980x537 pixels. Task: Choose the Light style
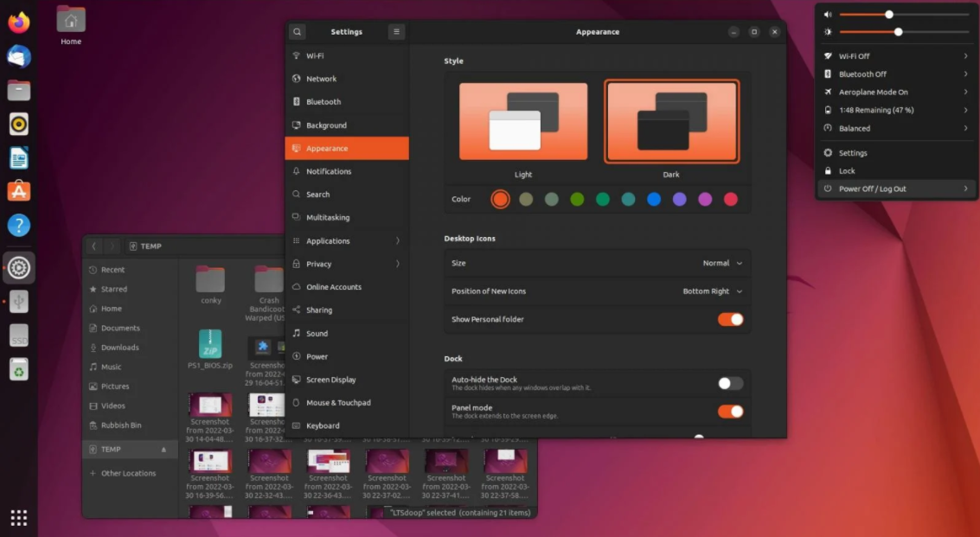(523, 121)
